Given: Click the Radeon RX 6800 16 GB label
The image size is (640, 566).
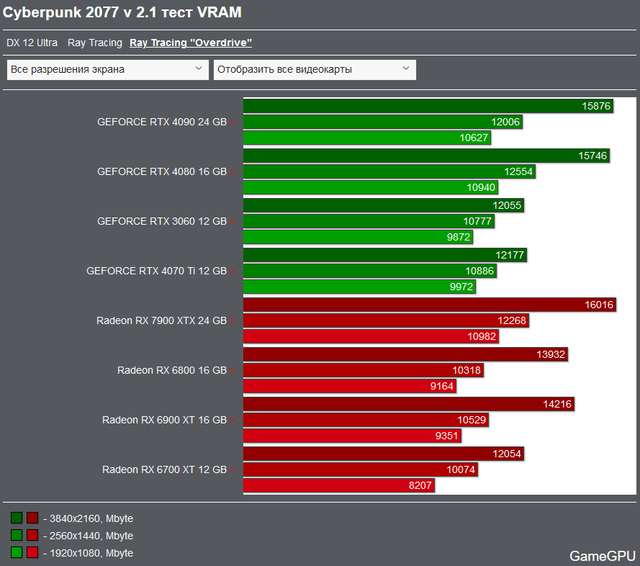Looking at the screenshot, I should (x=172, y=371).
